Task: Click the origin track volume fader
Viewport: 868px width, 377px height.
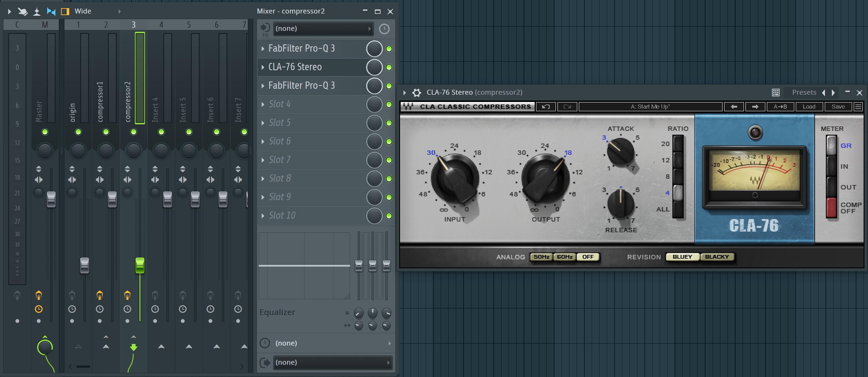Action: point(85,265)
